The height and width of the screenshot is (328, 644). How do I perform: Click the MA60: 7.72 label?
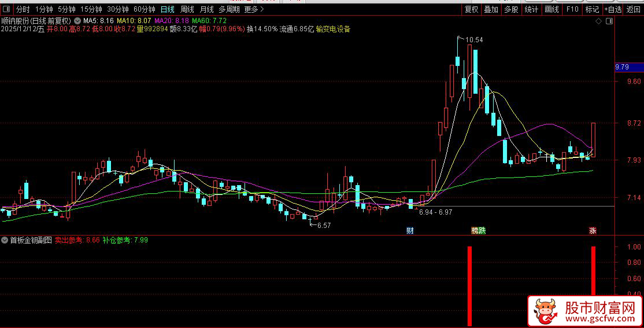[209, 21]
